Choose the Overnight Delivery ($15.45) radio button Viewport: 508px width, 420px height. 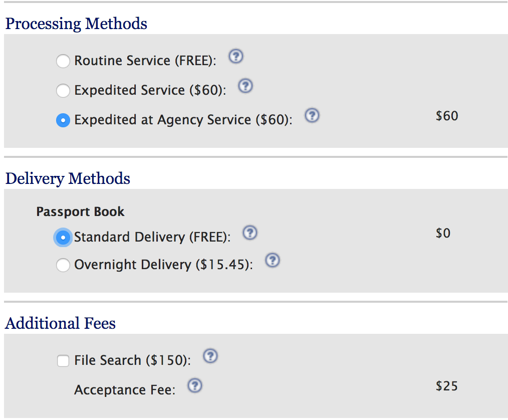click(x=63, y=265)
